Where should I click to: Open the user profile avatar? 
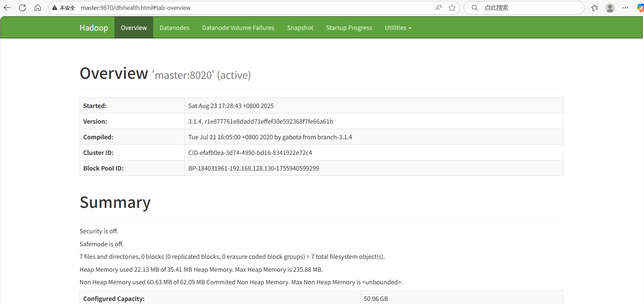pos(610,8)
